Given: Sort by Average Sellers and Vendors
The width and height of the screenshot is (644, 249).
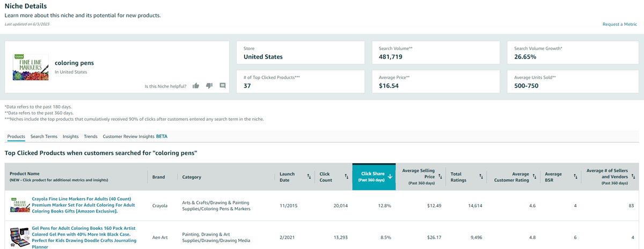Looking at the screenshot, I should coord(633,176).
